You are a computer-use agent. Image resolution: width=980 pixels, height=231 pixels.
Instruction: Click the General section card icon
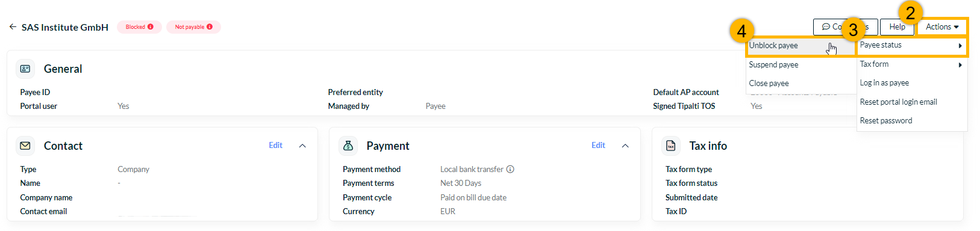point(25,69)
